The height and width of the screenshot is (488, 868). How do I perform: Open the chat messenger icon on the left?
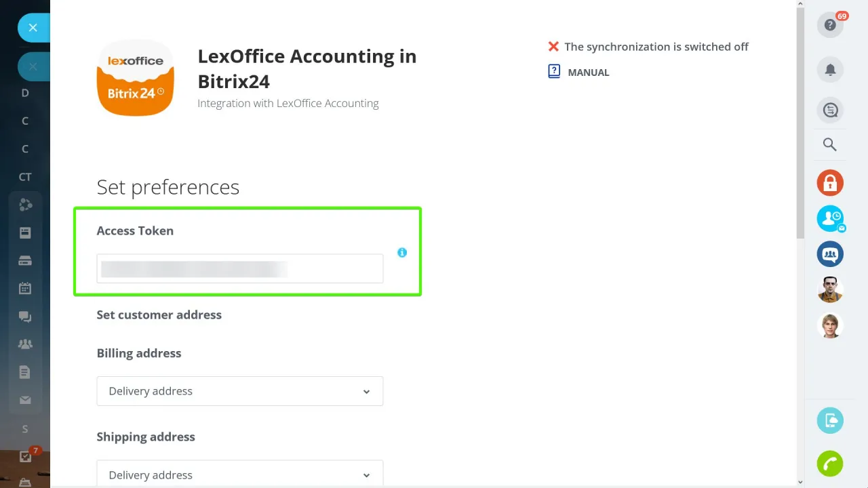click(x=25, y=317)
